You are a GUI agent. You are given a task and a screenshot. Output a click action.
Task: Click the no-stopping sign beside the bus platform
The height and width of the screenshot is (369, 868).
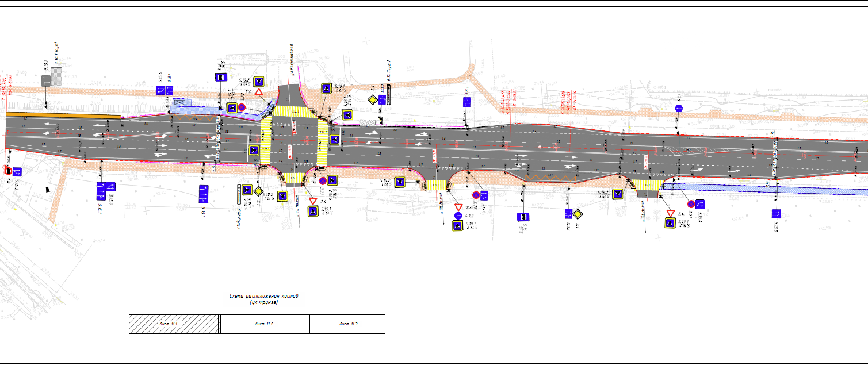[242, 107]
